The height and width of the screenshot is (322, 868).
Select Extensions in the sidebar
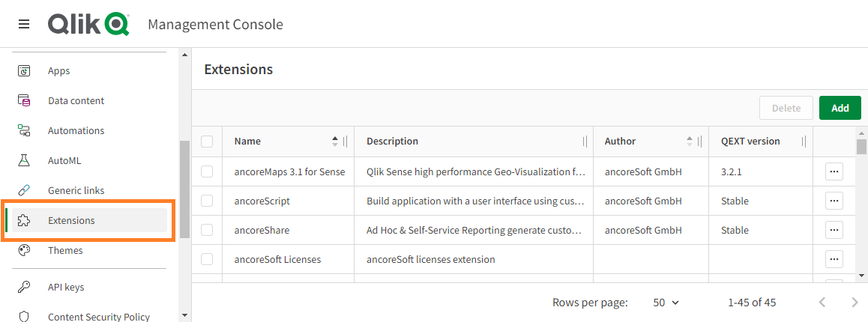tap(89, 220)
